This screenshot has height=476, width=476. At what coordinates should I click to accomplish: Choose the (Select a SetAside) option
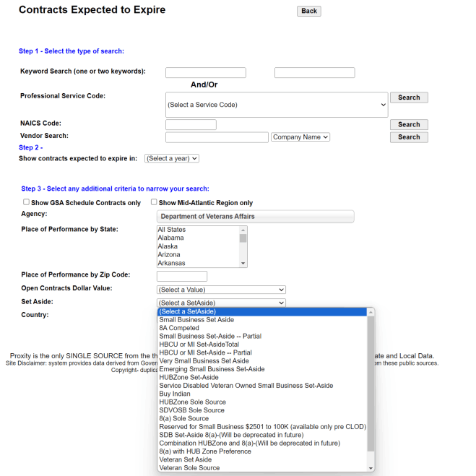point(262,311)
